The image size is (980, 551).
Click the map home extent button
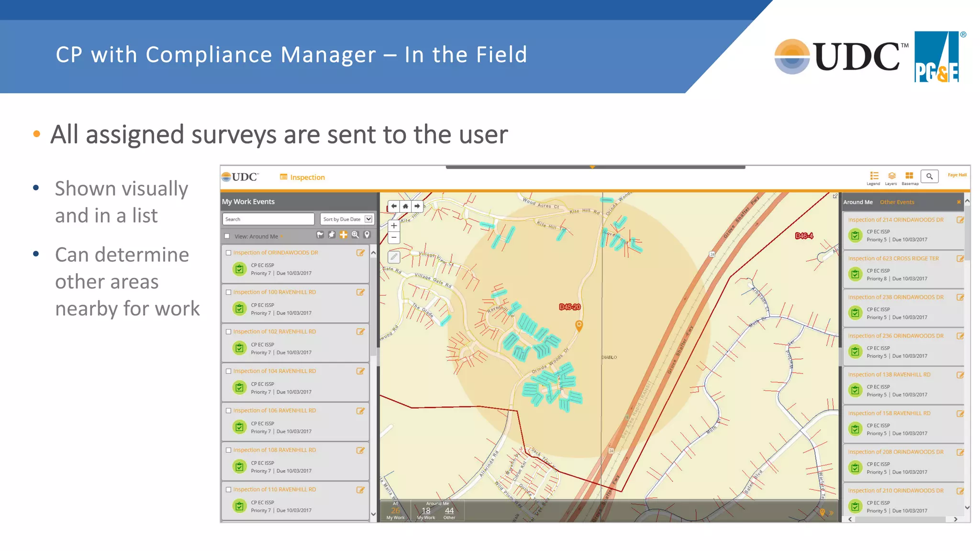[405, 206]
